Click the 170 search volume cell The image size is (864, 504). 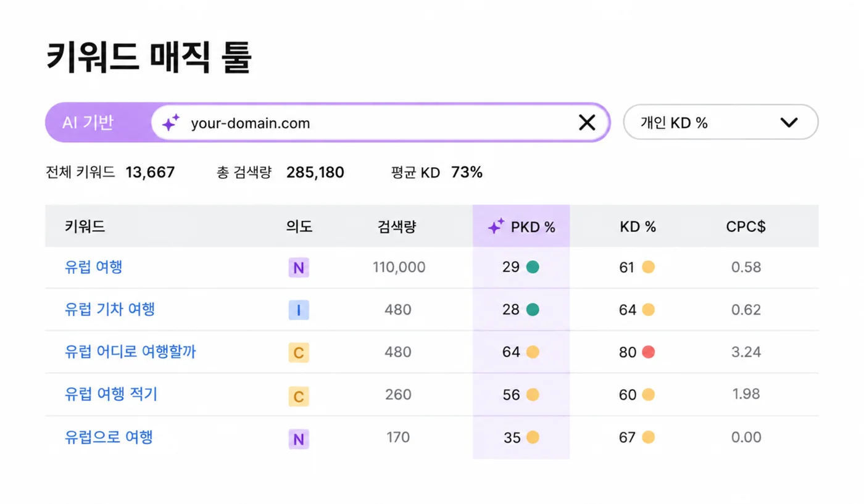click(398, 437)
